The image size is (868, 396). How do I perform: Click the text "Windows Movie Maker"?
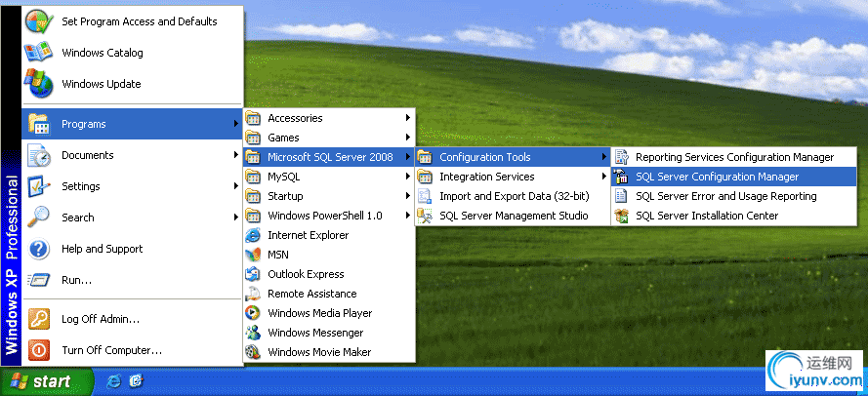[319, 352]
